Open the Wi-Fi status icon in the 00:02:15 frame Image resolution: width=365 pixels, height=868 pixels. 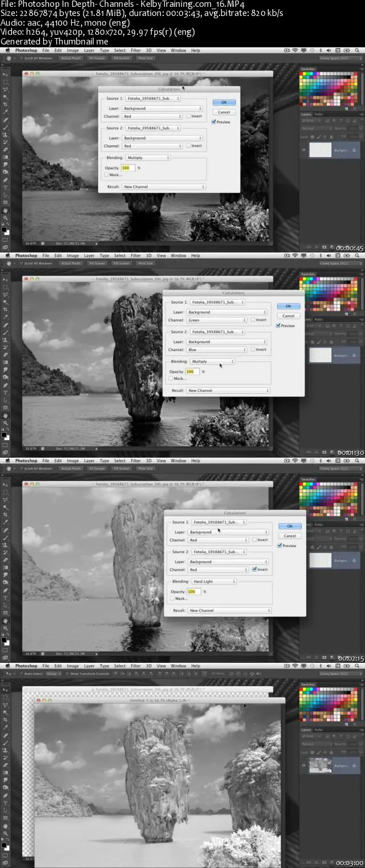click(x=295, y=461)
